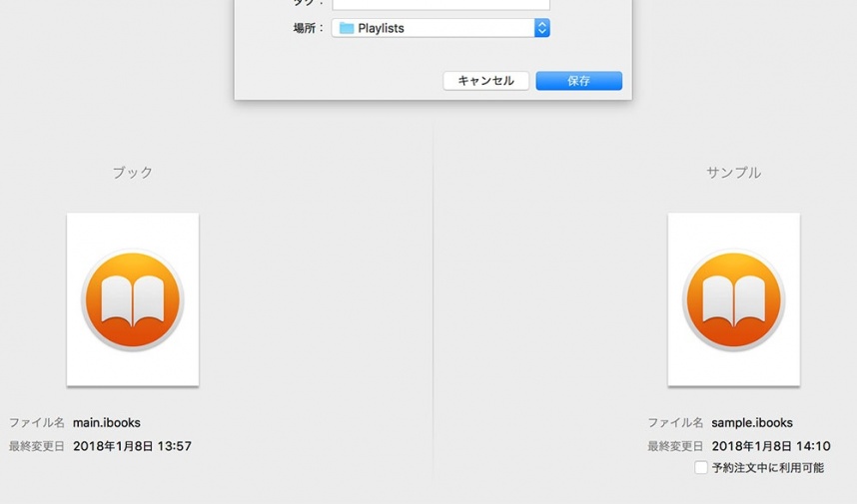Click the 予約注文中に利用可能 label text
Screen dimensions: 857x504
(x=768, y=468)
